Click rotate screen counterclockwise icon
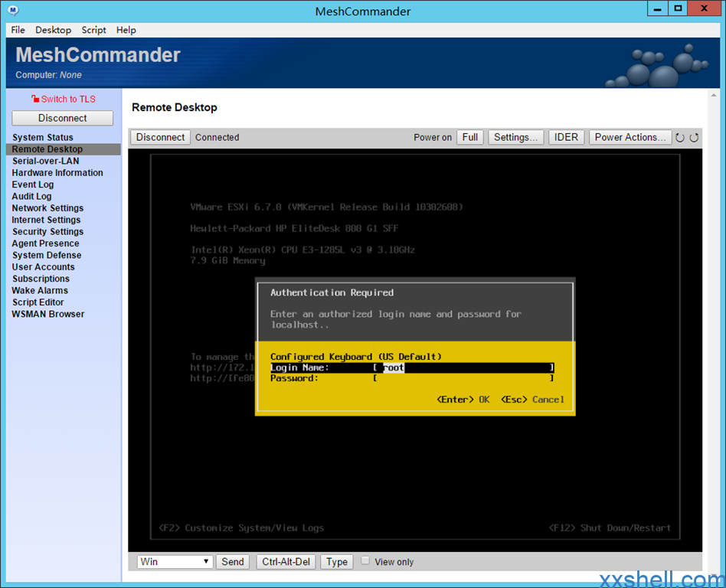 tap(680, 138)
